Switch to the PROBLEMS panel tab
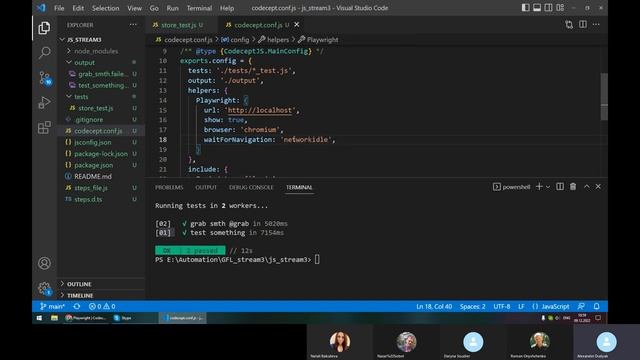The image size is (640, 360). pyautogui.click(x=169, y=187)
